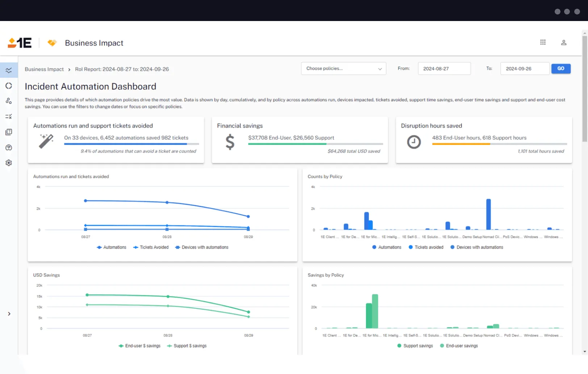
Task: Click the 1E logo in the header
Action: [x=19, y=42]
